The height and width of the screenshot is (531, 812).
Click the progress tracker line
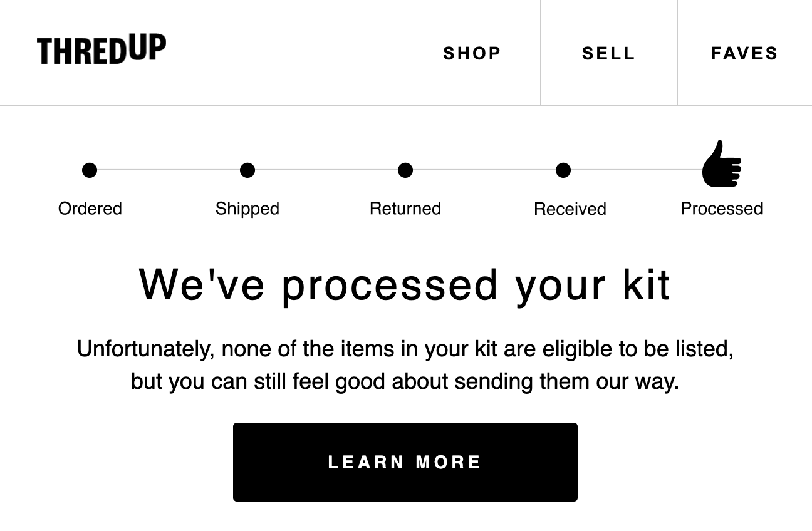point(326,170)
